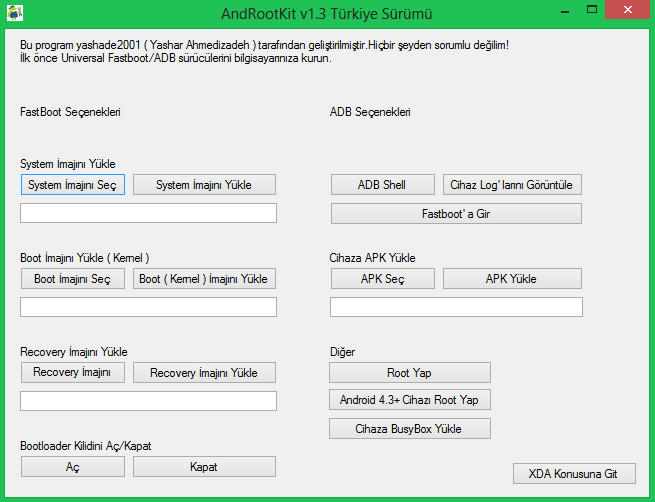Focus the recovery image path field
Viewport: 655px width, 502px height.
point(148,401)
